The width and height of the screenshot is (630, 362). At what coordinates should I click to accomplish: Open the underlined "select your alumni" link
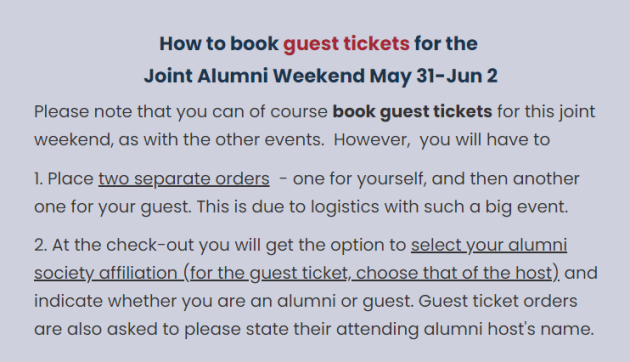tap(489, 245)
